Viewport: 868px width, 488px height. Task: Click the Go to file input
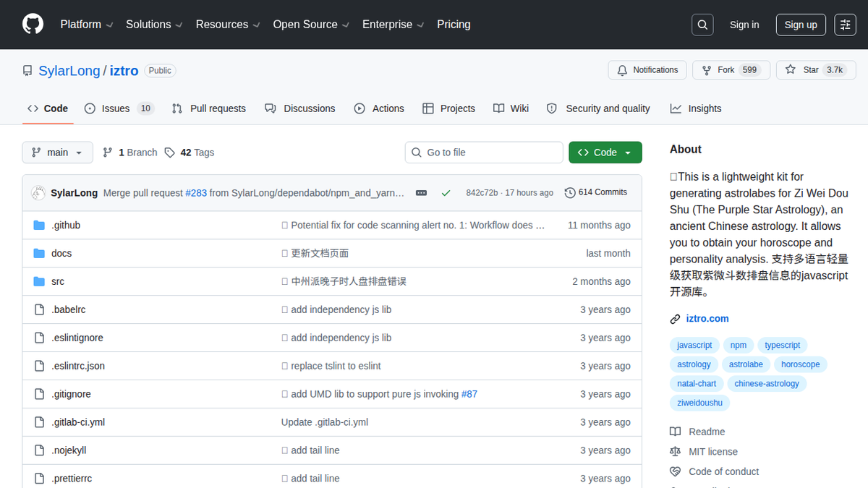tap(484, 153)
